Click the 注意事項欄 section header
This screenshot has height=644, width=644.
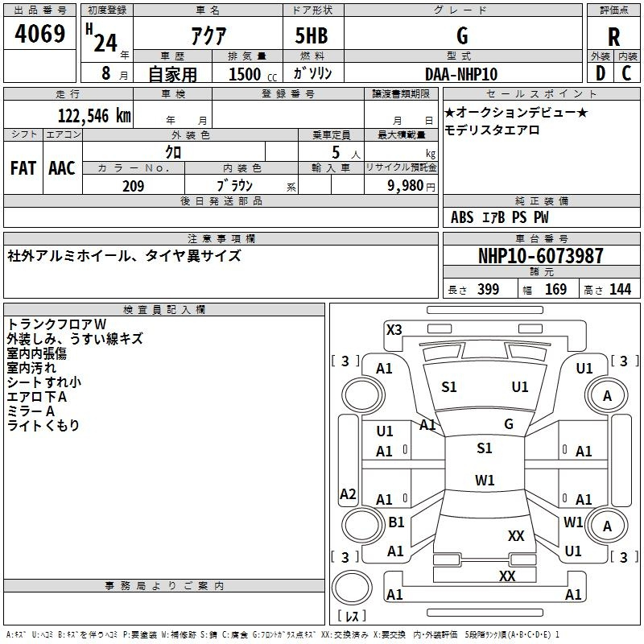pyautogui.click(x=221, y=238)
